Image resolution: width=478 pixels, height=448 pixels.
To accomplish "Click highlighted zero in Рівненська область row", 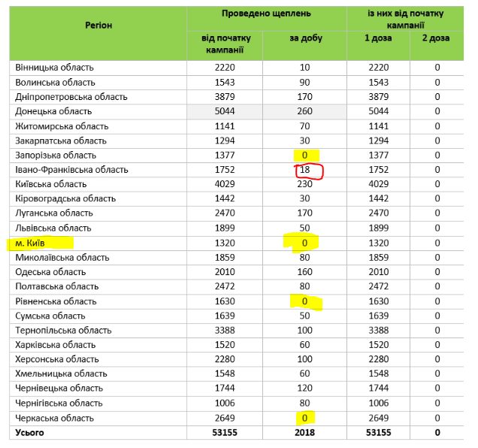I will (x=305, y=301).
